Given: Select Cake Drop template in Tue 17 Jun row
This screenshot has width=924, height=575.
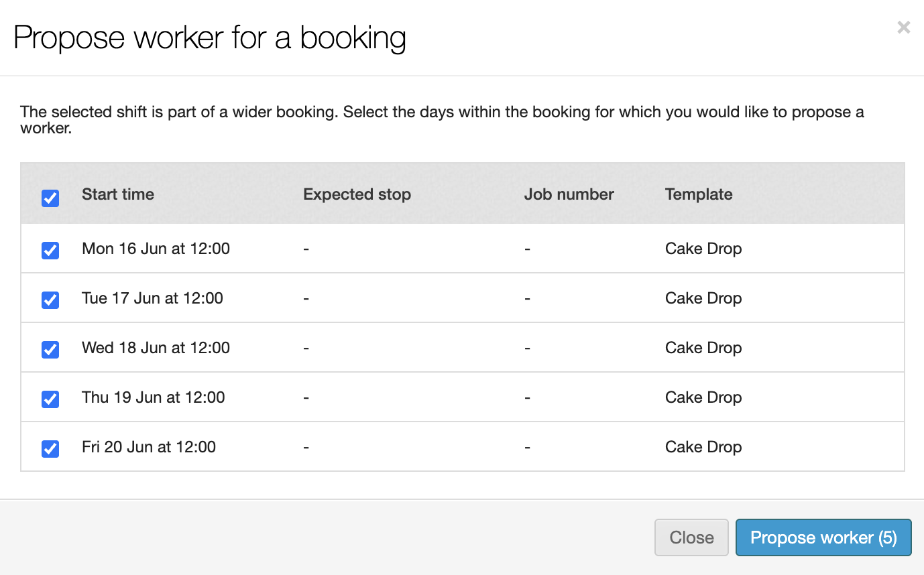Looking at the screenshot, I should (703, 298).
